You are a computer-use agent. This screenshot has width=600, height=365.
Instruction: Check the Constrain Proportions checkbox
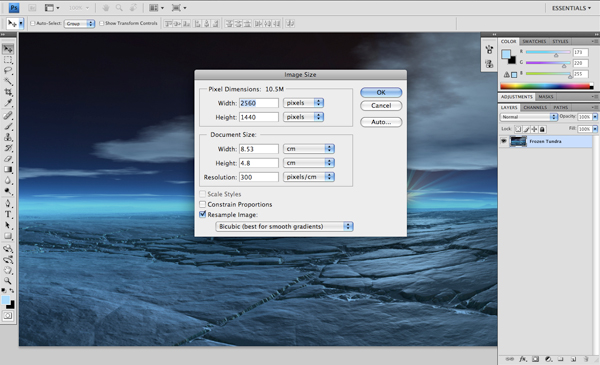[203, 204]
